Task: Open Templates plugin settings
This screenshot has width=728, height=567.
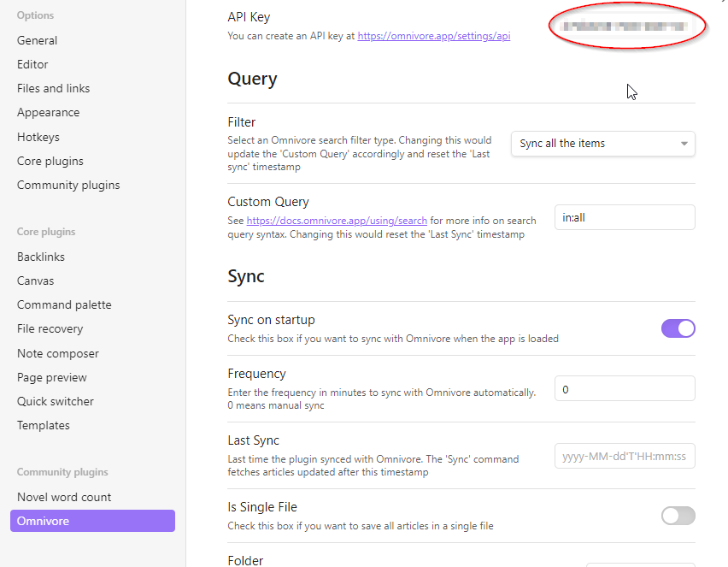Action: click(x=44, y=425)
